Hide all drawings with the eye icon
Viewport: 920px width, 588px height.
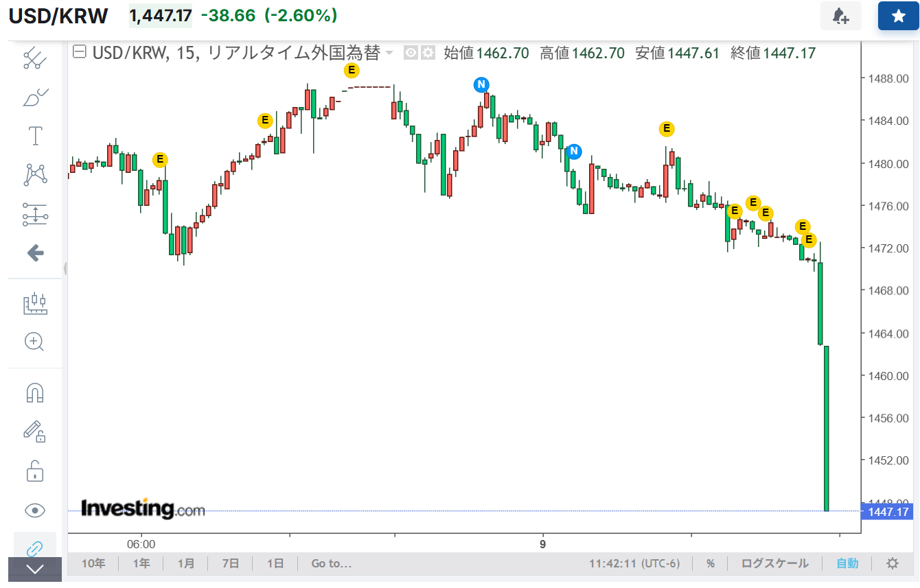(x=34, y=510)
